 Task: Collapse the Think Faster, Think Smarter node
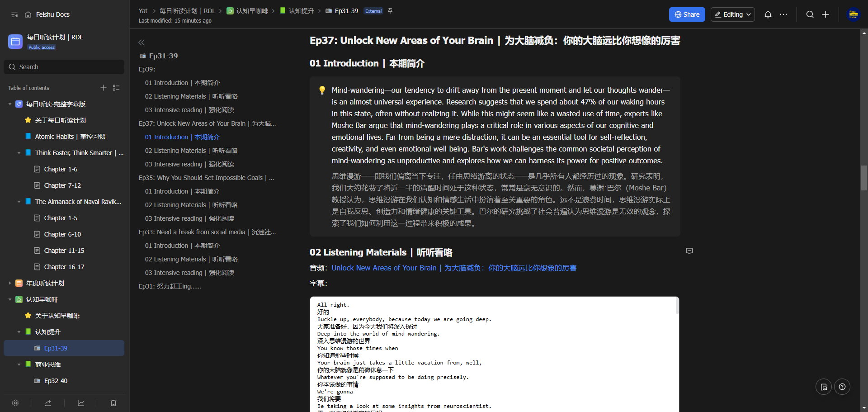click(19, 153)
